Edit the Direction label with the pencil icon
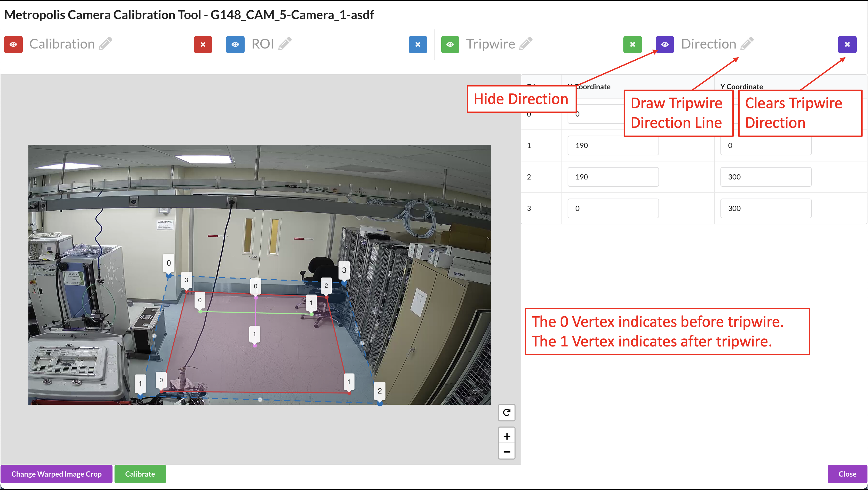This screenshot has height=490, width=868. pyautogui.click(x=747, y=43)
